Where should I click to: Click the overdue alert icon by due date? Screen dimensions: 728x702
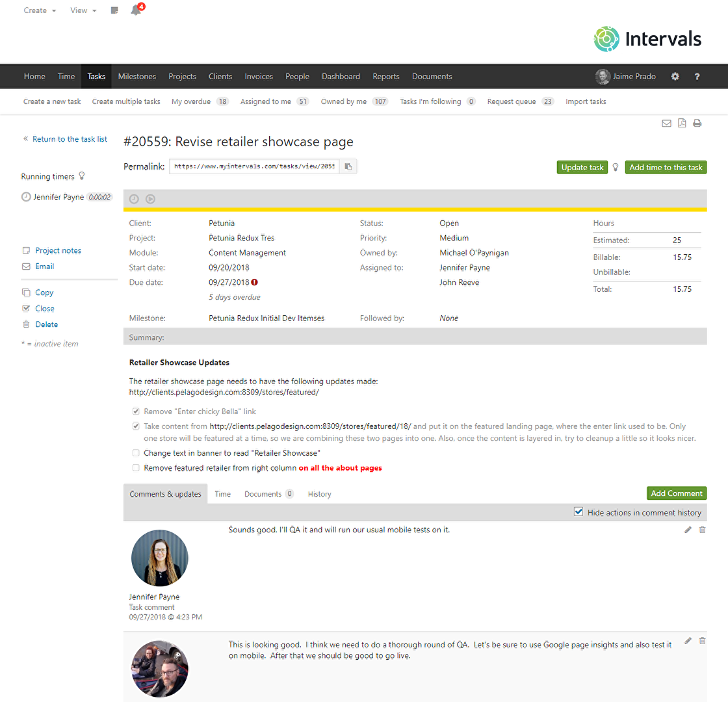point(254,282)
